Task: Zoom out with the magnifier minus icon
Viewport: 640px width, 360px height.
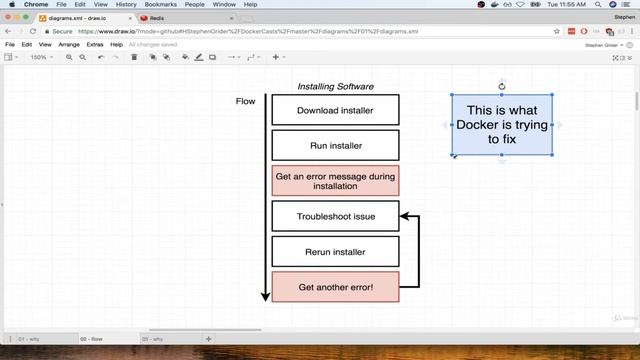Action: click(x=83, y=58)
